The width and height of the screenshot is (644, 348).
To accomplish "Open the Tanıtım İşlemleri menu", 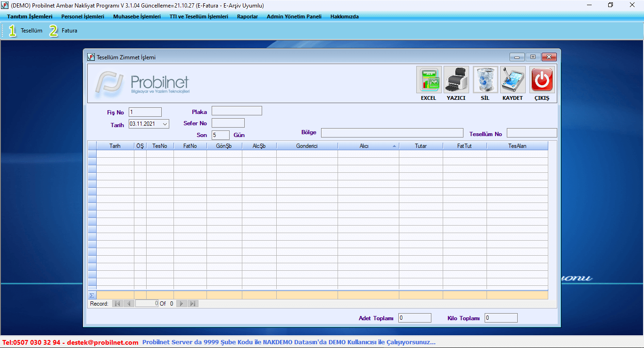I will [30, 16].
